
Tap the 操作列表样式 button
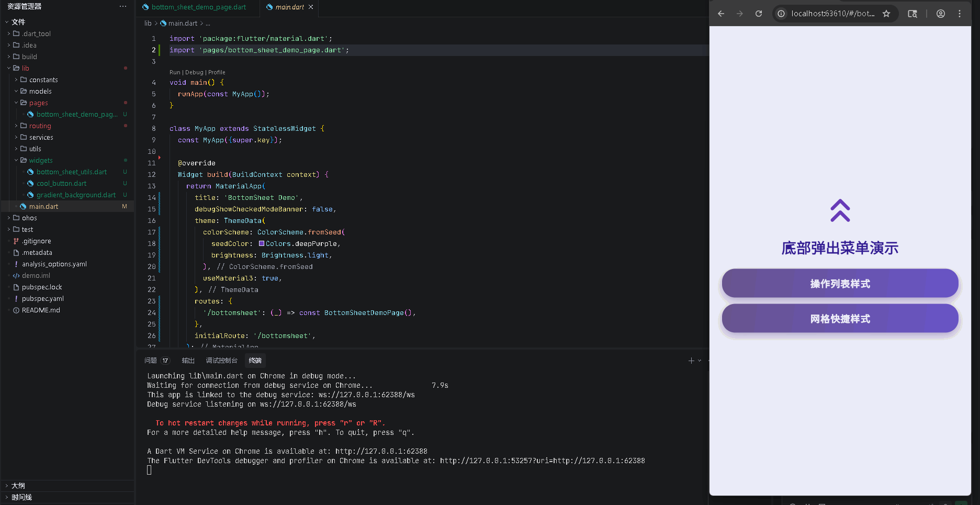840,284
